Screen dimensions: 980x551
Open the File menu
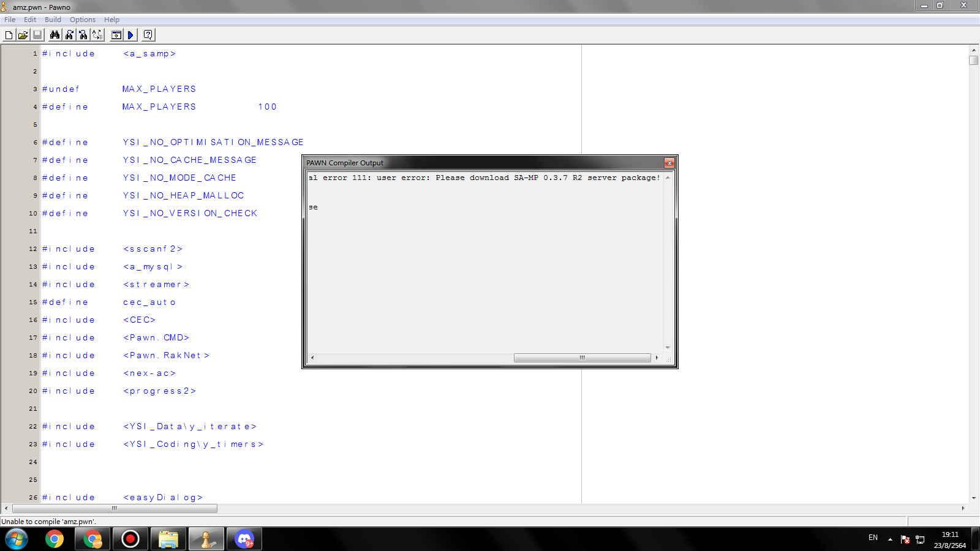[x=10, y=20]
